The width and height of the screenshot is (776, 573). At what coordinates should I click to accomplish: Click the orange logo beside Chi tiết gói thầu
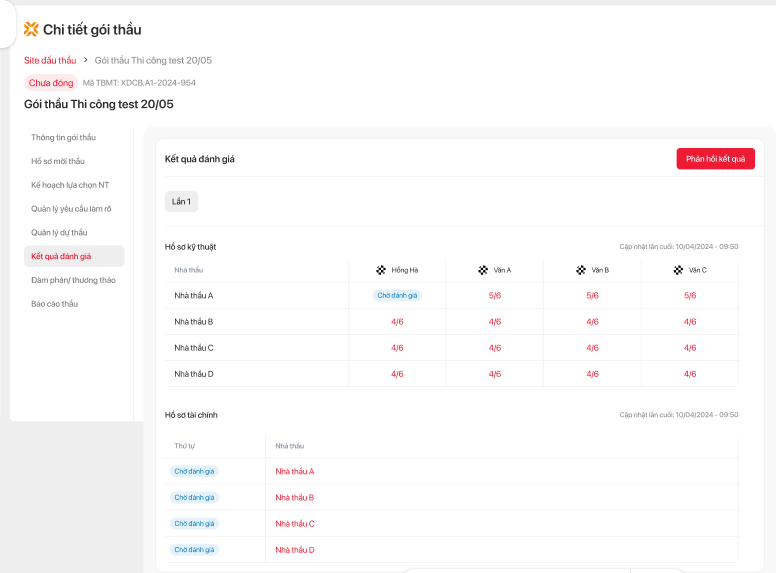(31, 29)
